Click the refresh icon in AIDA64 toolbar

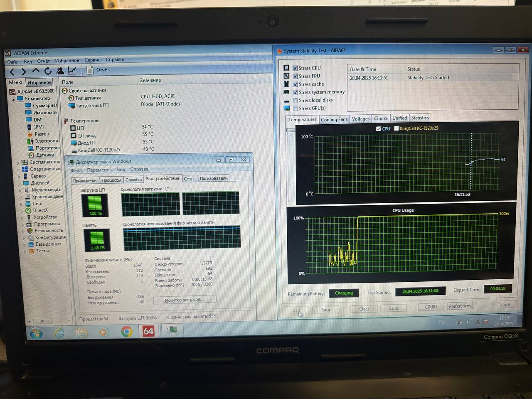click(x=48, y=71)
